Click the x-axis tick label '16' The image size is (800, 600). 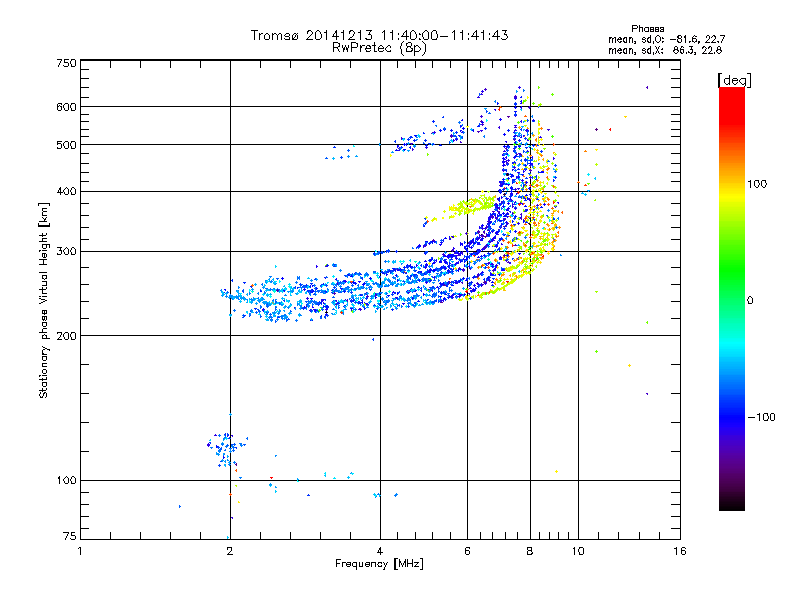(680, 551)
